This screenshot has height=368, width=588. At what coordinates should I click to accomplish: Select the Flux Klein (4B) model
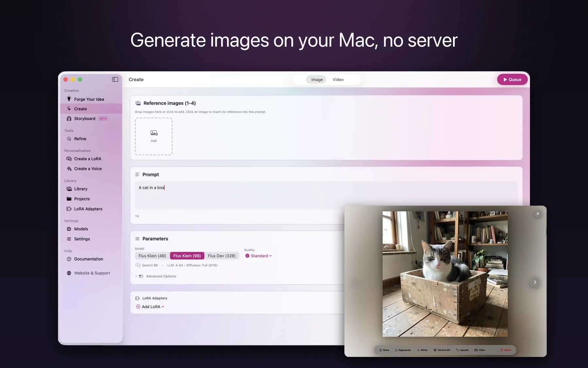coord(152,256)
